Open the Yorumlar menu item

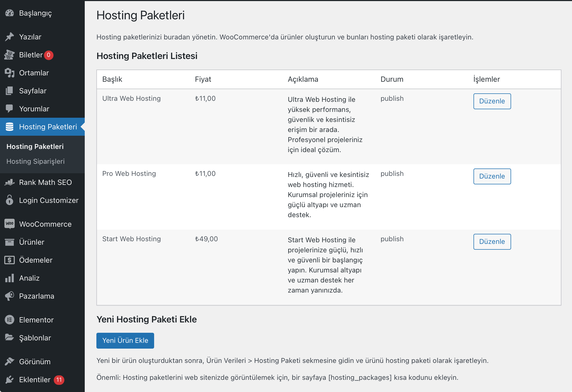(x=42, y=109)
